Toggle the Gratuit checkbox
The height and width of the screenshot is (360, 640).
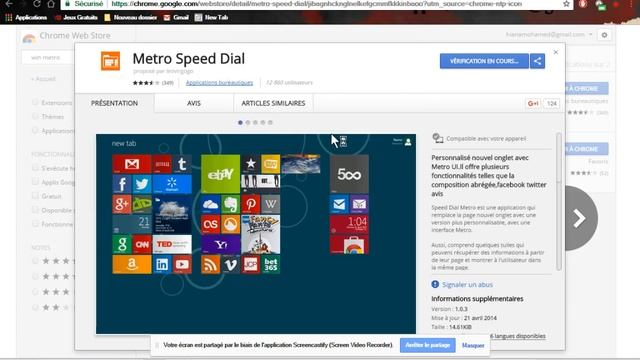[35, 196]
